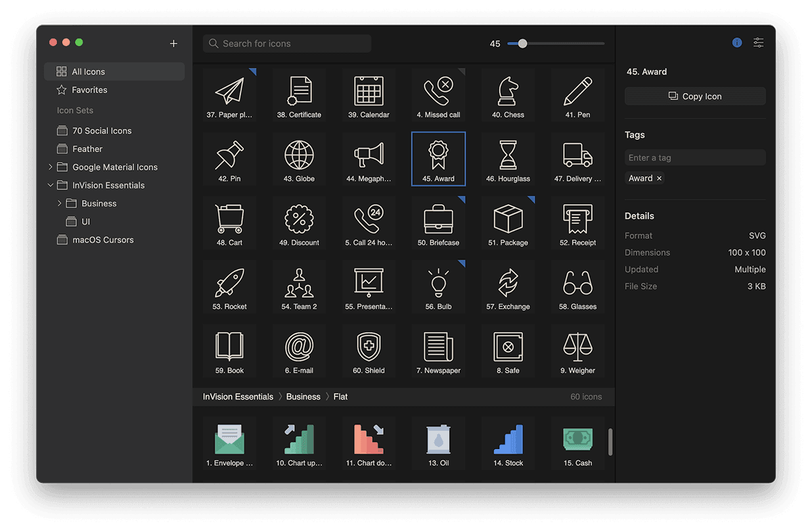Select the flat Cash icon
Screen dimensions: 812x531
point(578,444)
